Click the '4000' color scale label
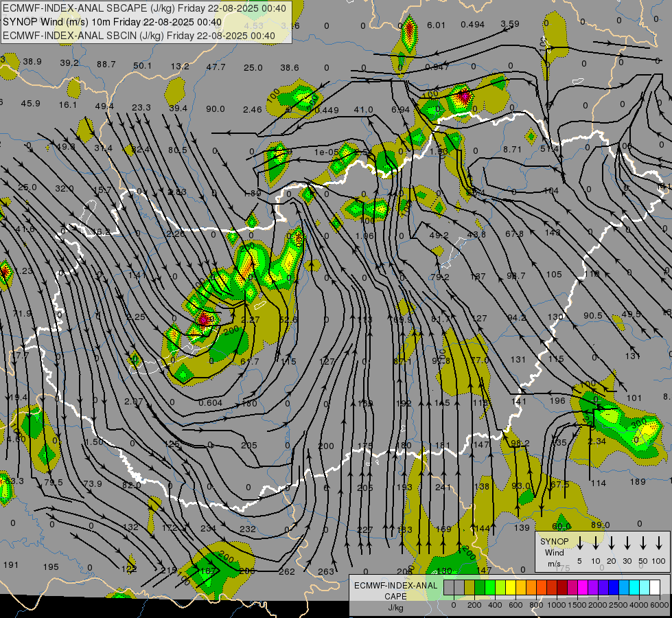The height and width of the screenshot is (618, 672). click(x=639, y=605)
